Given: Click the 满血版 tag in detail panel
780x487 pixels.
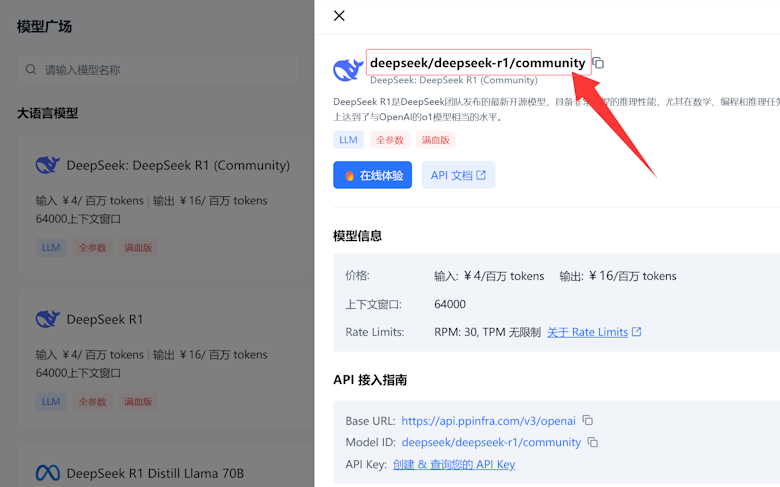Looking at the screenshot, I should (x=435, y=140).
